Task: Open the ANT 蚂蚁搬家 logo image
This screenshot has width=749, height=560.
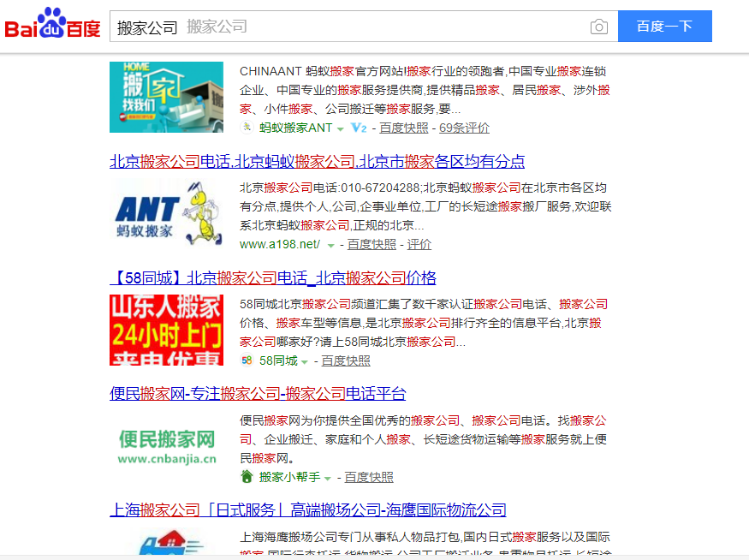Action: [x=166, y=214]
